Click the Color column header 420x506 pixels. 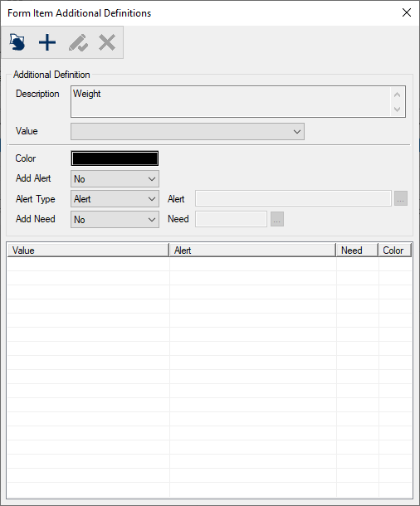click(x=395, y=250)
